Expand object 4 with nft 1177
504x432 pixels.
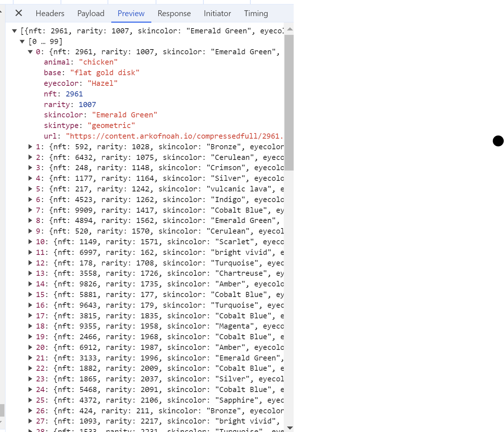30,178
